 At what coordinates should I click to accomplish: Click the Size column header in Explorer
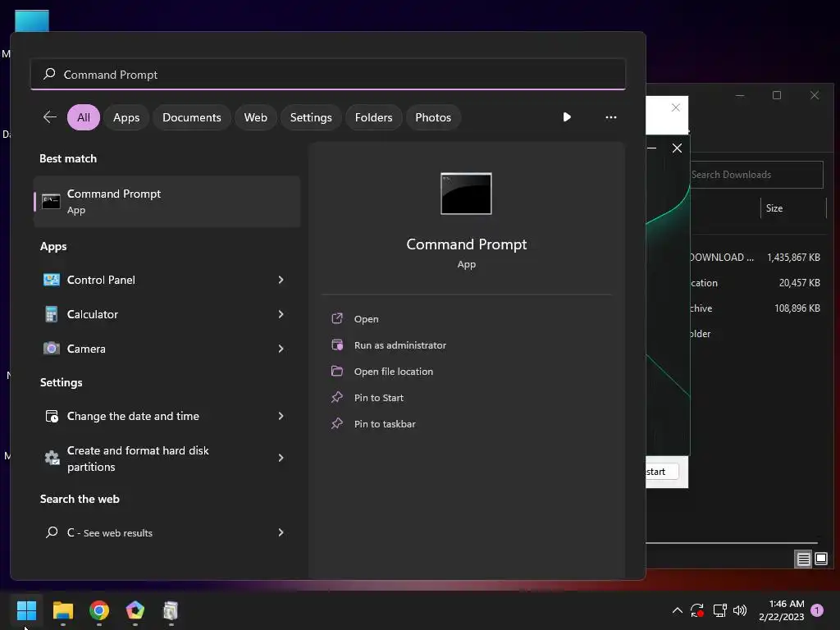point(793,208)
